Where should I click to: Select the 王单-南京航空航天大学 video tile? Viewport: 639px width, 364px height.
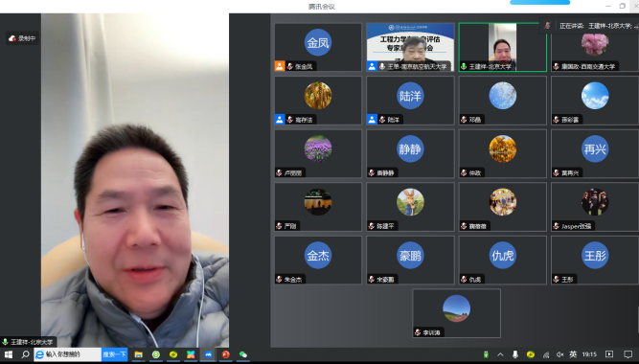tap(410, 47)
